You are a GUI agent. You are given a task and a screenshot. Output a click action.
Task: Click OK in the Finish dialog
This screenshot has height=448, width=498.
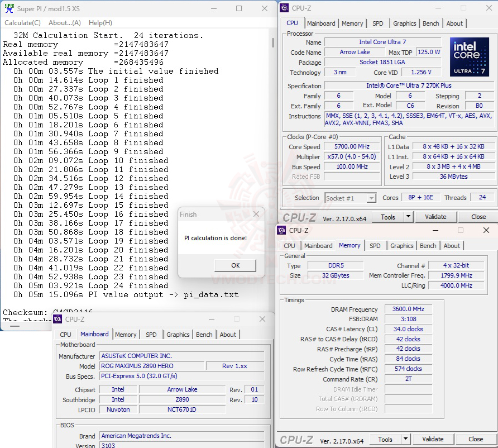(236, 265)
